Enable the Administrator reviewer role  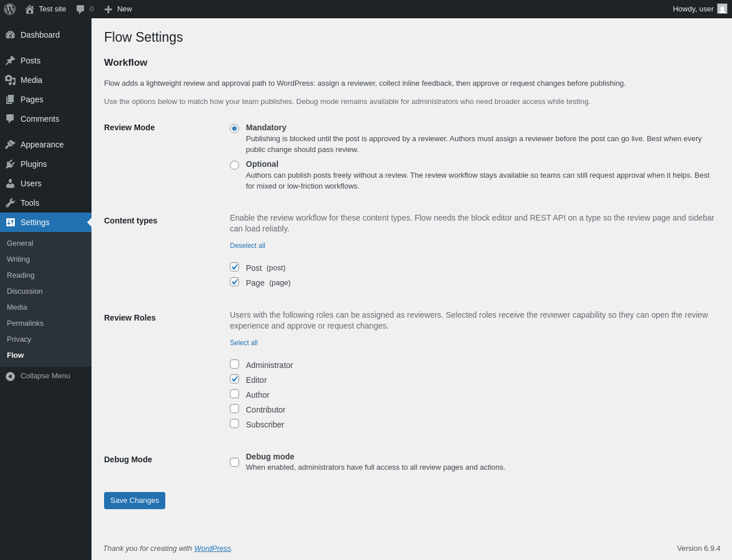click(x=234, y=364)
